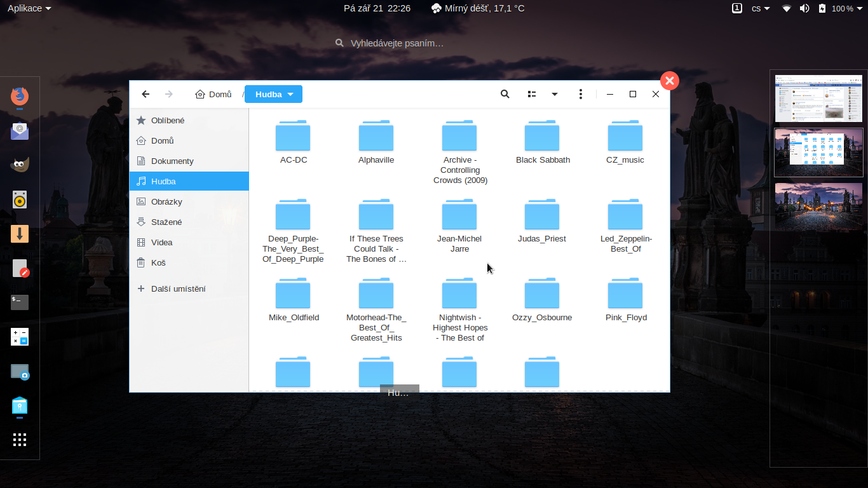Image resolution: width=868 pixels, height=488 pixels.
Task: Switch to the empty third workspace thumbnail
Action: [x=818, y=207]
